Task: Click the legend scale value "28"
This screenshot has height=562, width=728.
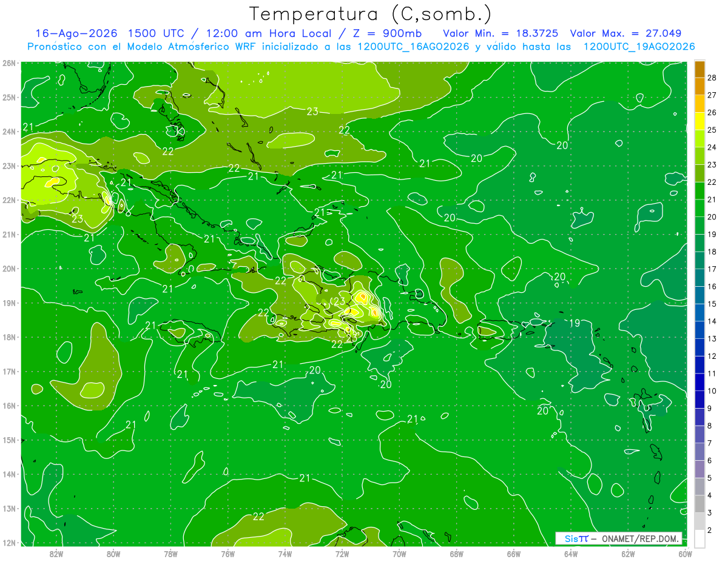Action: pyautogui.click(x=712, y=78)
